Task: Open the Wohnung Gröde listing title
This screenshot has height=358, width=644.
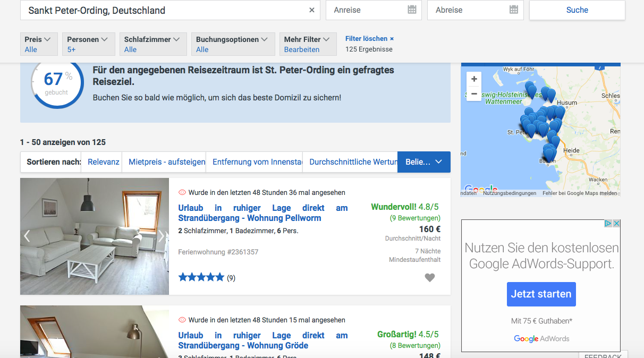Action: pyautogui.click(x=263, y=340)
